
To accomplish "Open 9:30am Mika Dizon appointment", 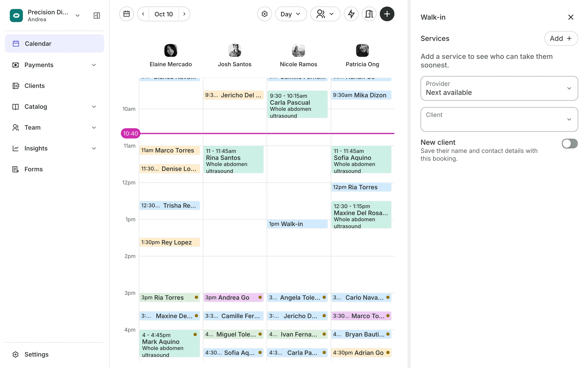I will point(361,95).
